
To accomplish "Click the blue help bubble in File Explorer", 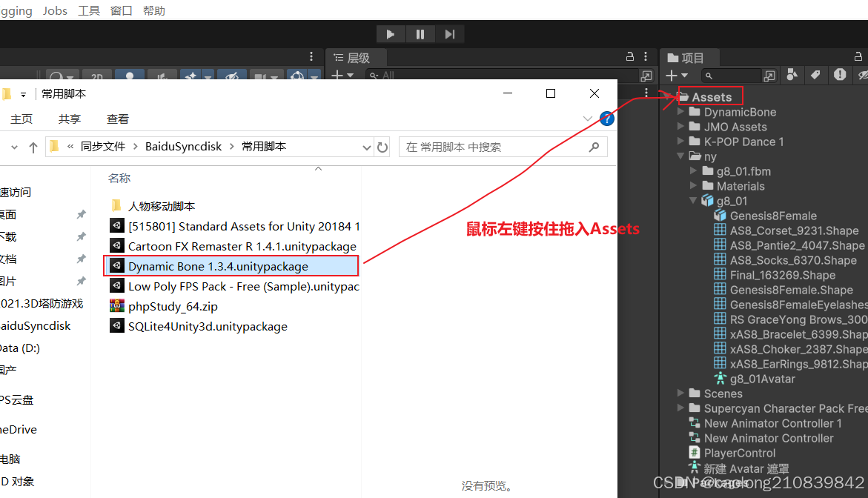I will pos(606,119).
